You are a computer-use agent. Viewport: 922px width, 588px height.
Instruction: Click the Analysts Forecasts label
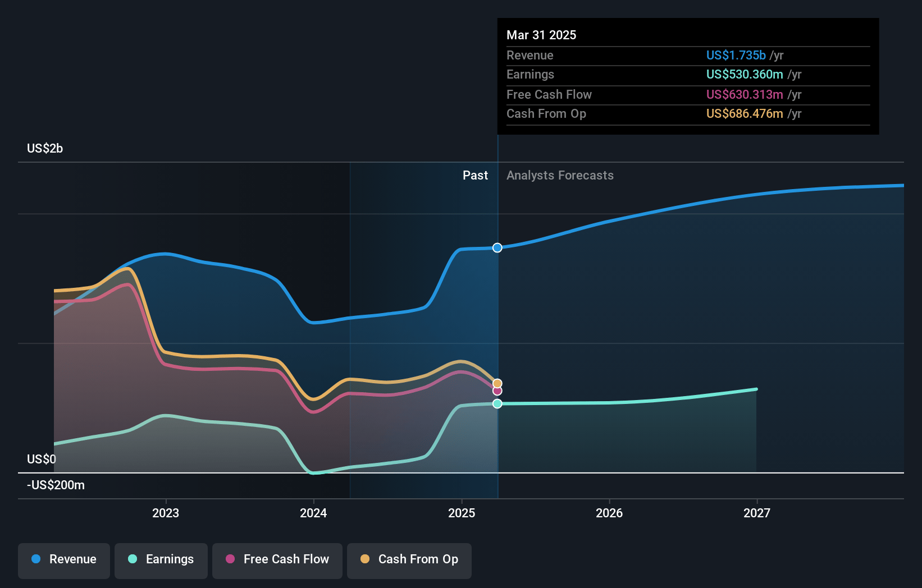(x=560, y=175)
